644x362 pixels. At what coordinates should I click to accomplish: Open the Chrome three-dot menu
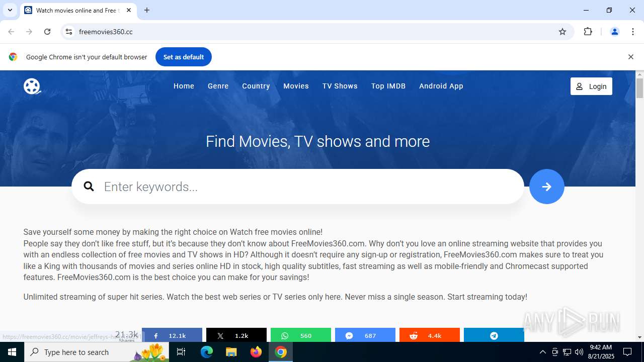point(633,32)
